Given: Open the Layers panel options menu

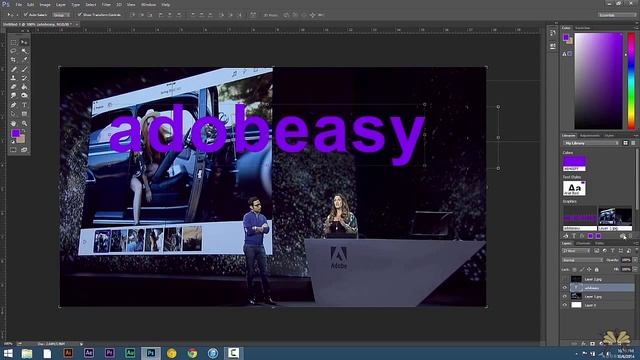Looking at the screenshot, I should (x=636, y=243).
